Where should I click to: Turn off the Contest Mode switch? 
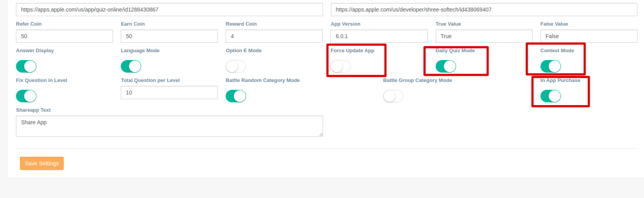[551, 66]
